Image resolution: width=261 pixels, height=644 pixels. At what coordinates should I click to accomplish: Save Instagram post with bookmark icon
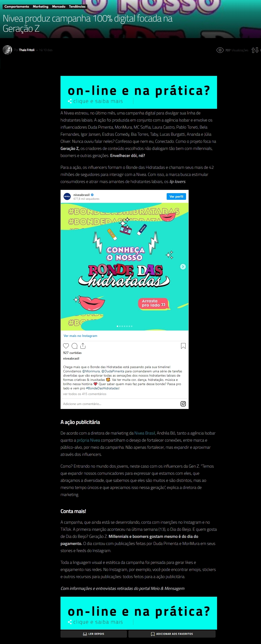[x=183, y=346]
